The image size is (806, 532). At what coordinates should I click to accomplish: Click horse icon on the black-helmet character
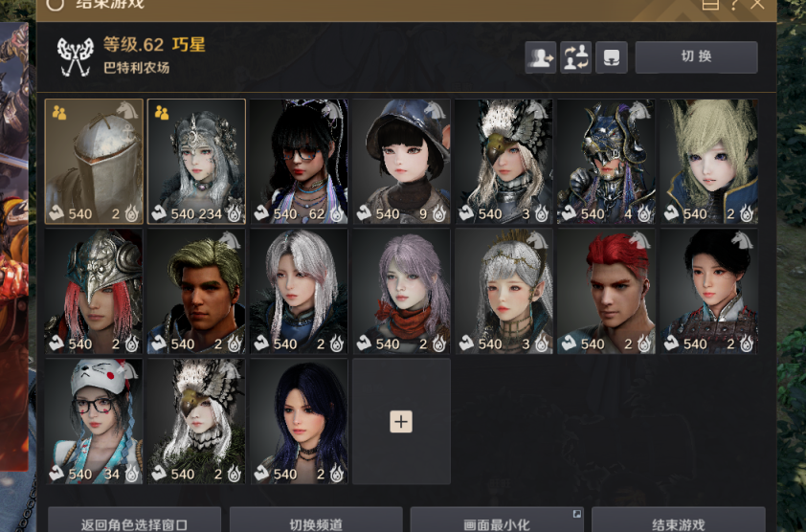point(435,109)
